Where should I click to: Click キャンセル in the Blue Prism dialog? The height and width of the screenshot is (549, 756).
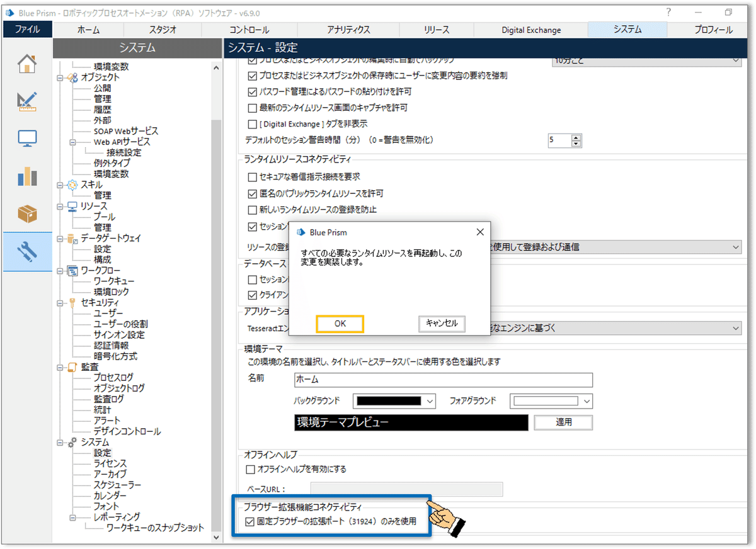(442, 324)
